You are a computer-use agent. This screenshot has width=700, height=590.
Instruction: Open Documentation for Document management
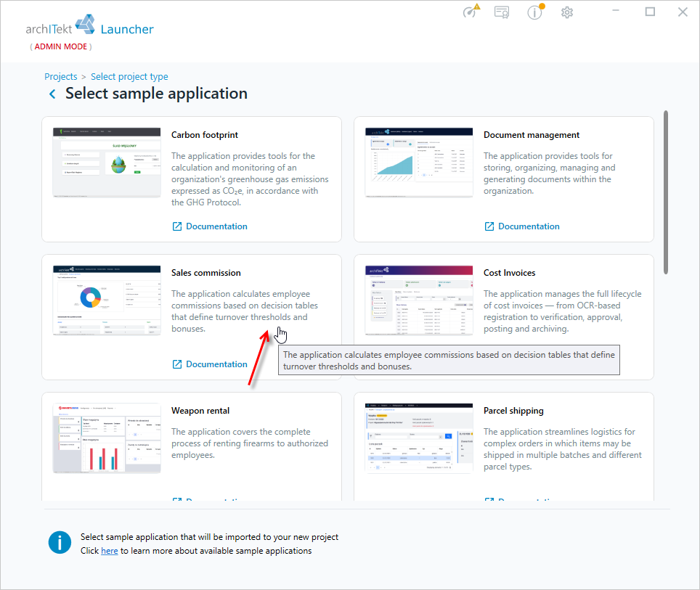(x=522, y=226)
